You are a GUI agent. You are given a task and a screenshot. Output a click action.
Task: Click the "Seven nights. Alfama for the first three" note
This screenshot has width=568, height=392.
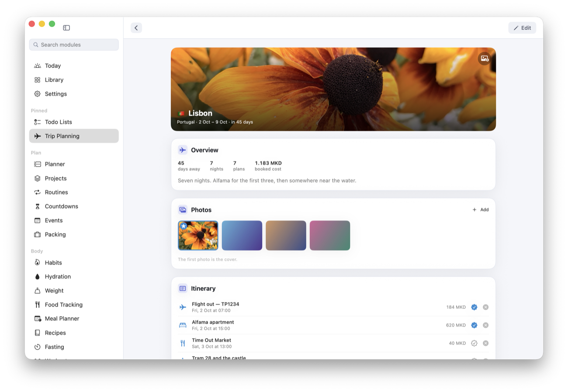tap(267, 180)
